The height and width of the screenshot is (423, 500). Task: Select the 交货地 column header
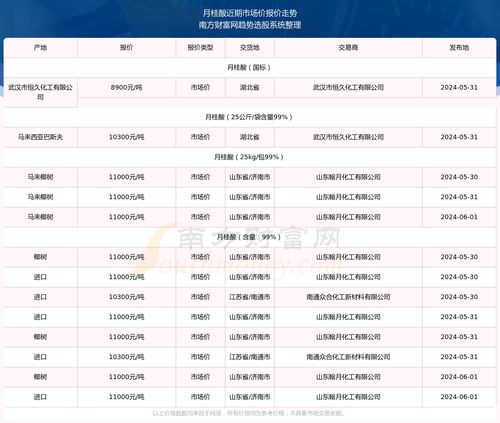pyautogui.click(x=250, y=48)
